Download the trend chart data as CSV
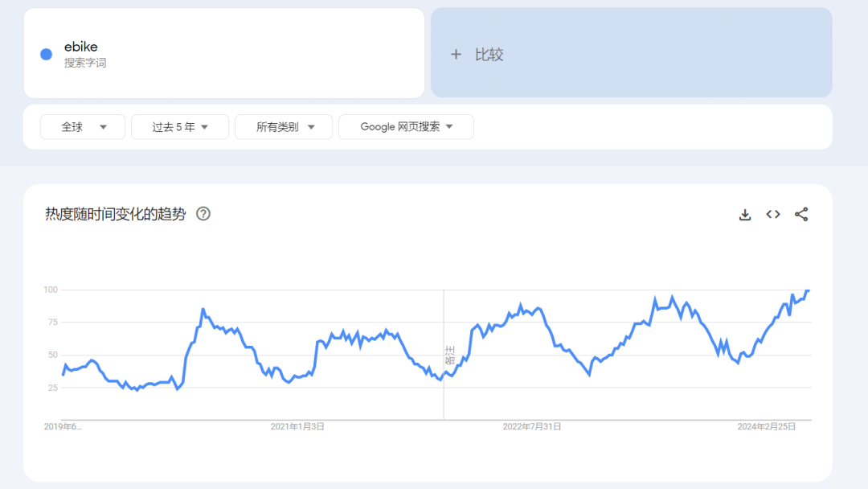This screenshot has height=489, width=868. tap(744, 214)
